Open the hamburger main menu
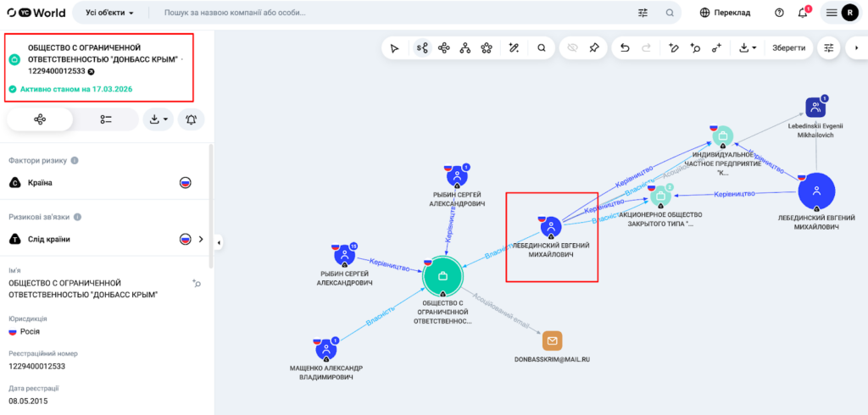The image size is (868, 415). pyautogui.click(x=832, y=13)
